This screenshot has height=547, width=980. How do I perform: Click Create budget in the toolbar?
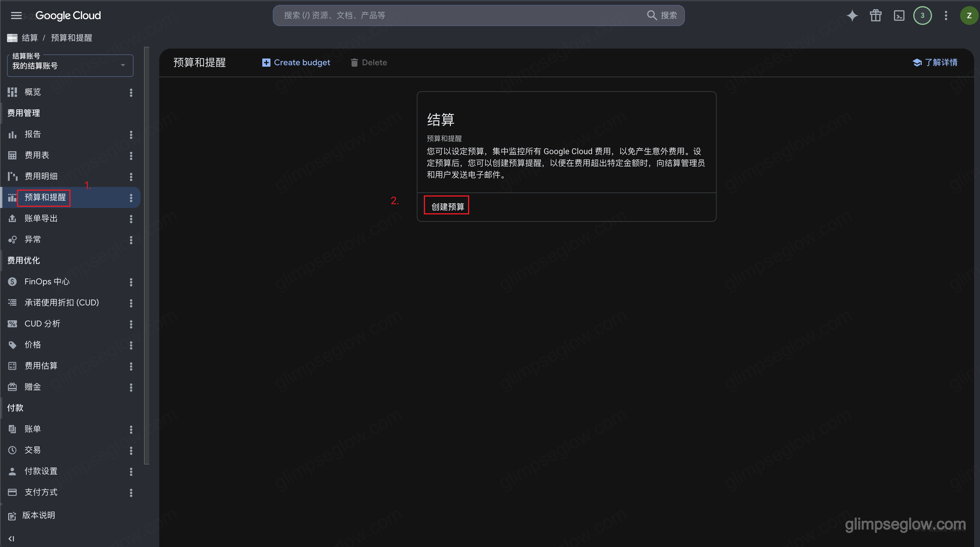296,62
